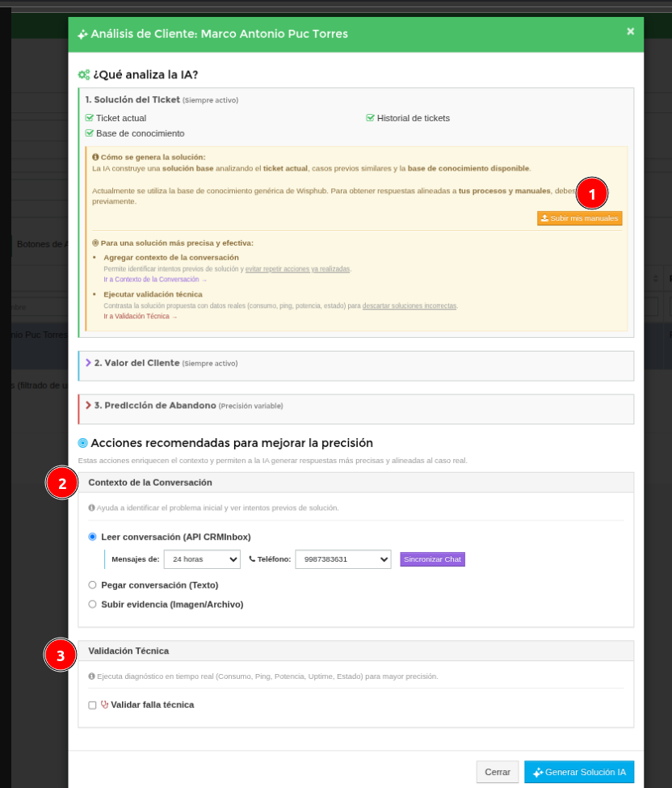Click the red step 2 marker badge
This screenshot has height=788, width=672.
(x=61, y=483)
